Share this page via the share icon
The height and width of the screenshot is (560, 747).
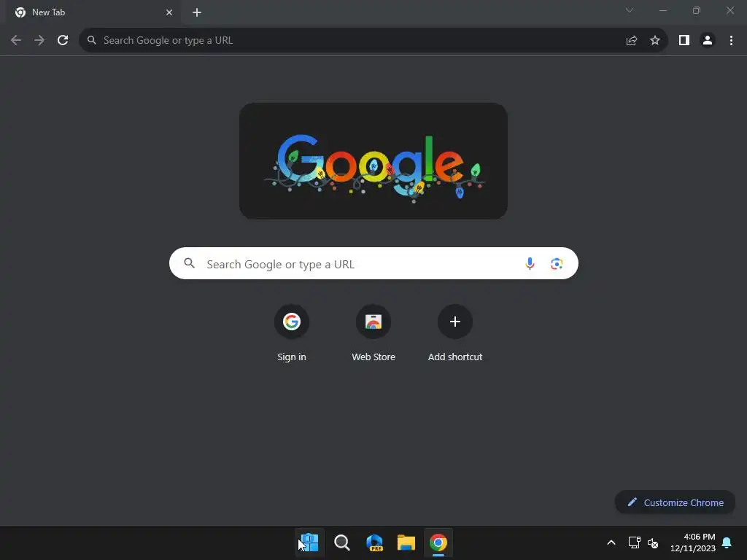tap(632, 41)
